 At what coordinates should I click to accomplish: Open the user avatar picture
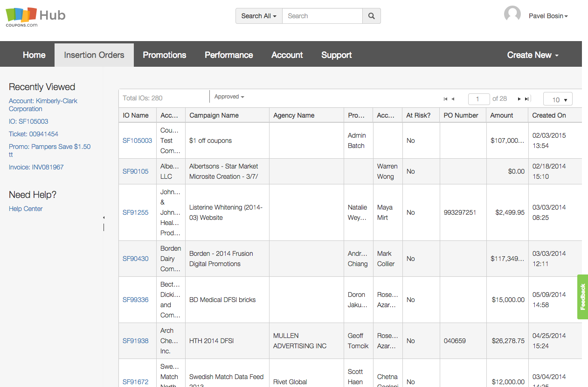coord(512,14)
